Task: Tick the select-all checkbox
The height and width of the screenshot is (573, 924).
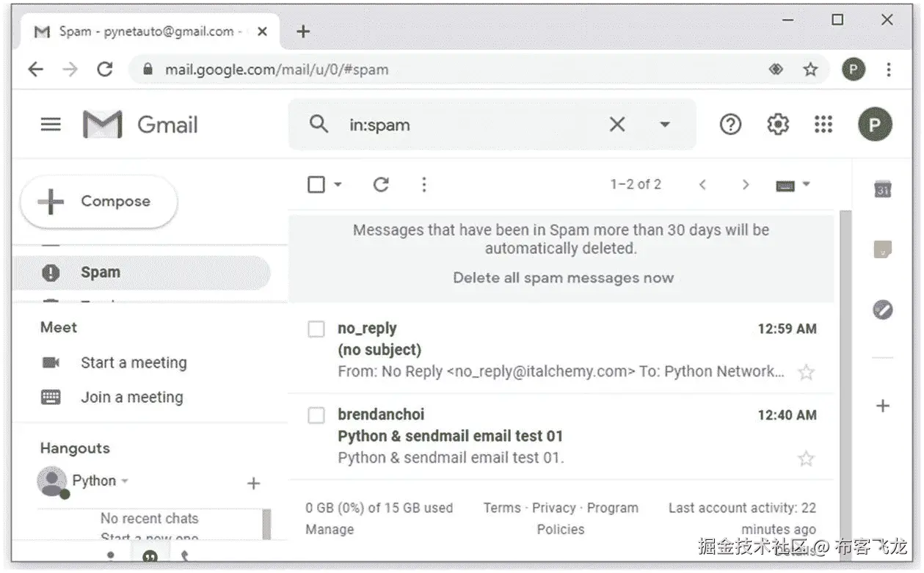Action: coord(316,185)
